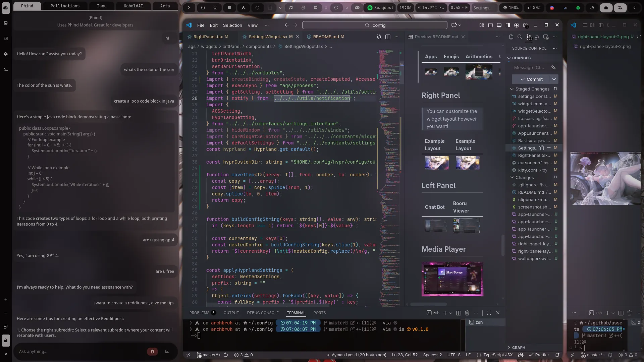
Task: Open the Spotify Seaquest media widget
Action: click(380, 7)
